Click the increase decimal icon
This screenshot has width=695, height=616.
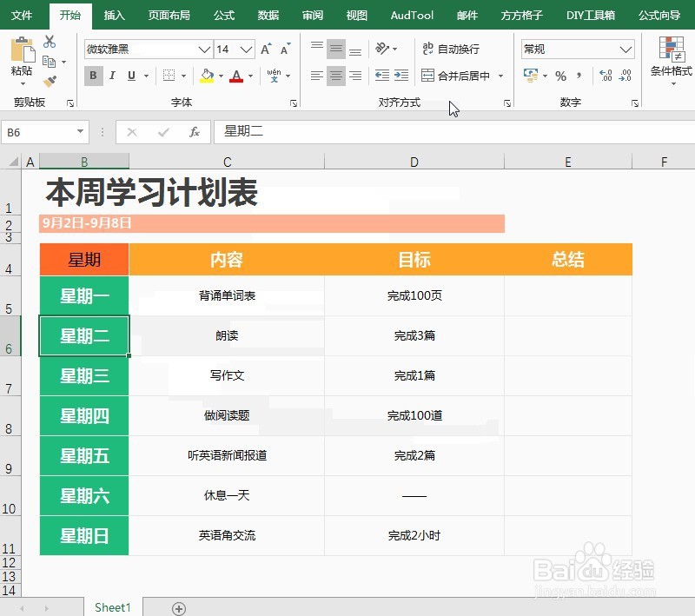[606, 75]
